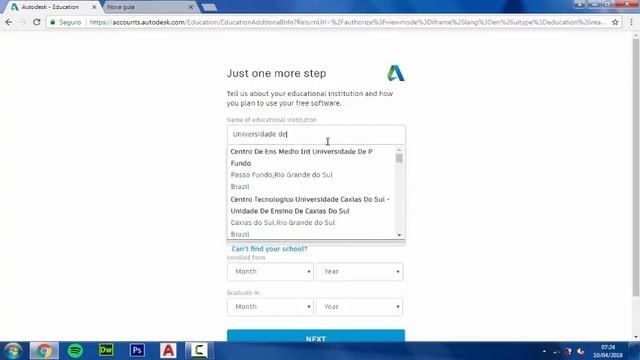
Task: Click suggestion list scroll up arrow
Action: [399, 150]
